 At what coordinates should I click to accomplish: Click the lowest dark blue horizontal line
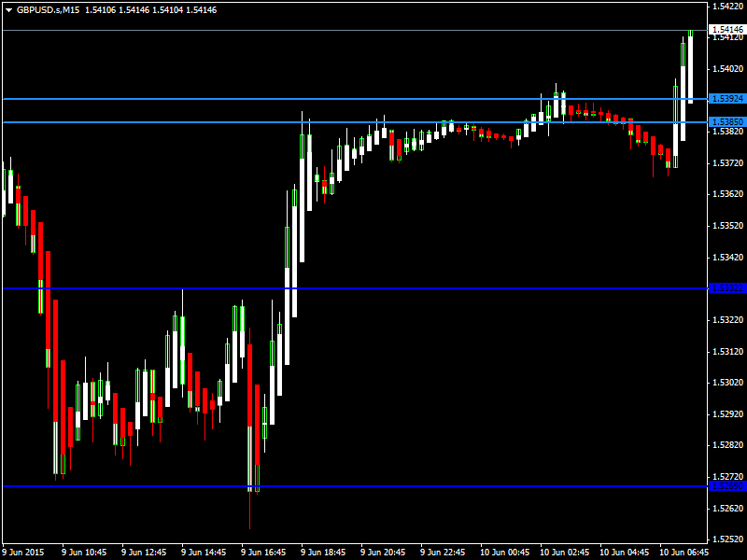[x=373, y=485]
